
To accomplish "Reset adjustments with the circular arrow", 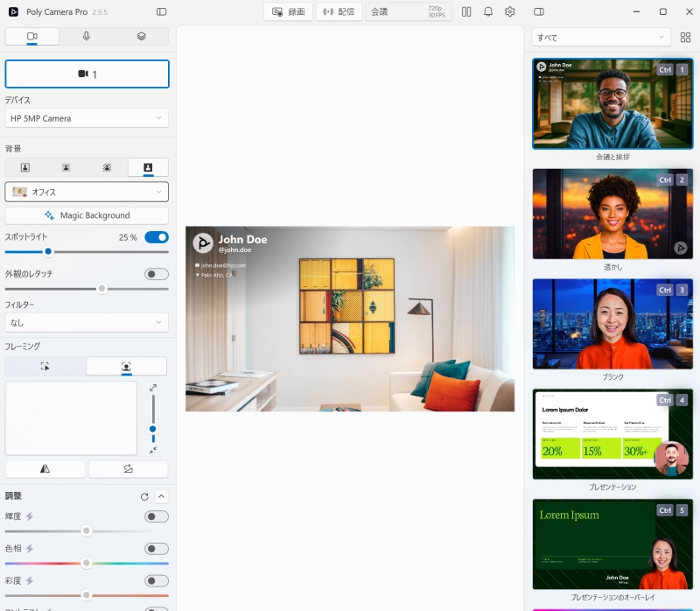I will [144, 496].
